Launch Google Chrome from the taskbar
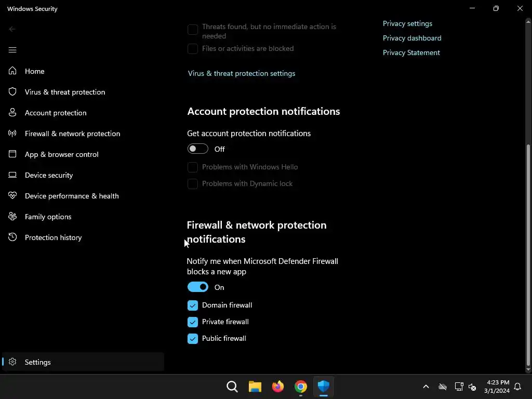532x399 pixels. [301, 387]
